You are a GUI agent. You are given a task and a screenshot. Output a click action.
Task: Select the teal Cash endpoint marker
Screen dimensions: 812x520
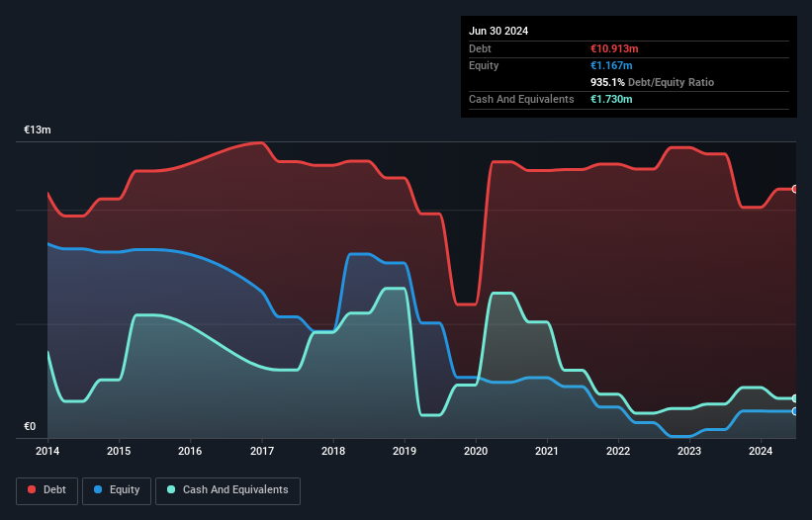[795, 398]
